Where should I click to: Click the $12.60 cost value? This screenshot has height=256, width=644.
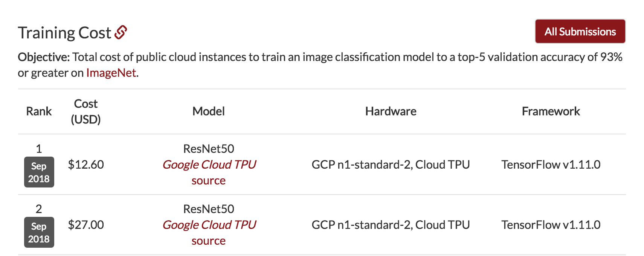(86, 165)
